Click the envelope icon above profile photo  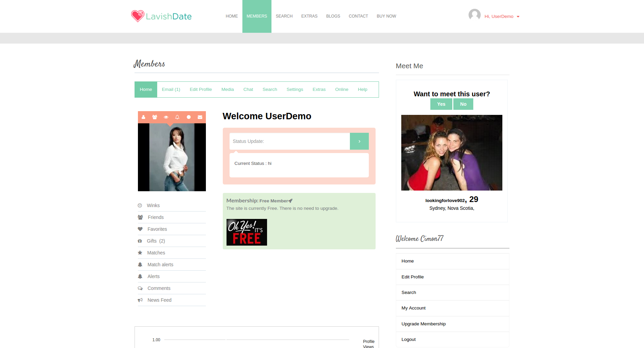pos(200,117)
